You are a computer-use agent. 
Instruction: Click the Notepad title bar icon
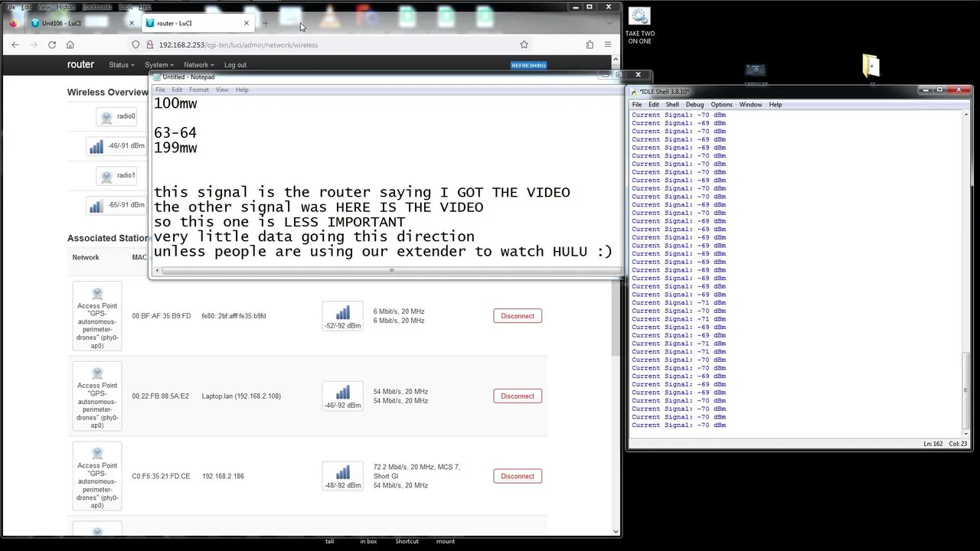(x=157, y=77)
